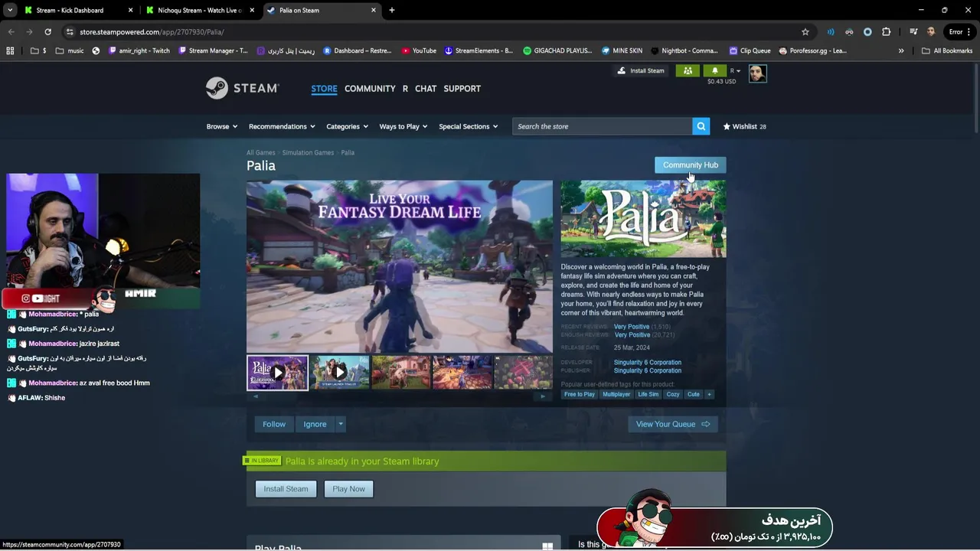
Task: Click the browser reload icon
Action: (47, 32)
